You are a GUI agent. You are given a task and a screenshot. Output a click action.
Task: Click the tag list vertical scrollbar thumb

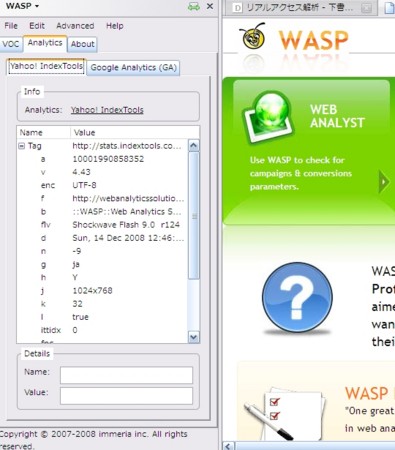click(194, 216)
